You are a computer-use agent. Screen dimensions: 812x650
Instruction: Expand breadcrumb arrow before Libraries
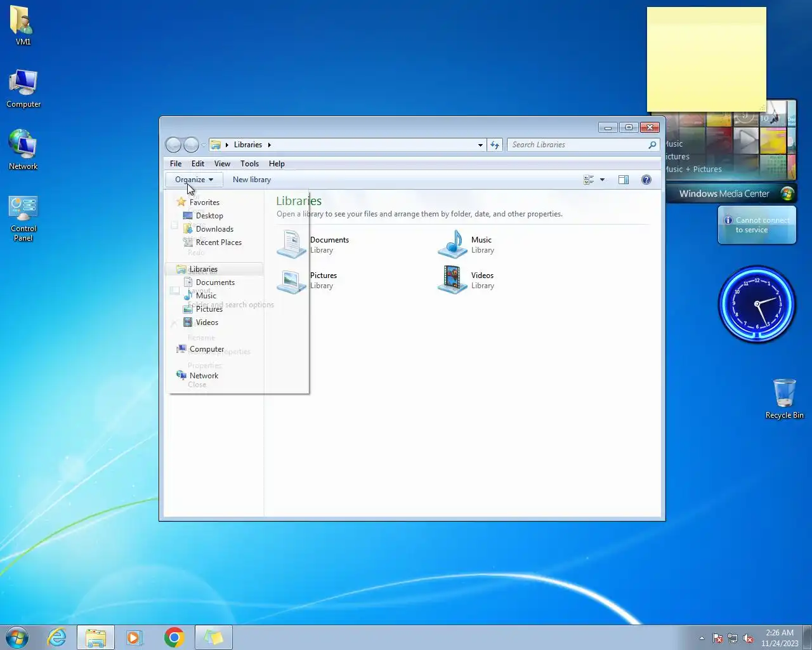click(x=227, y=145)
